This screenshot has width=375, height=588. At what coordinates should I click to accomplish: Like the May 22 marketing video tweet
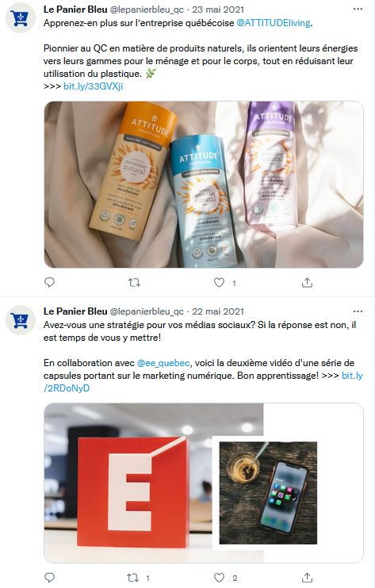point(219,578)
